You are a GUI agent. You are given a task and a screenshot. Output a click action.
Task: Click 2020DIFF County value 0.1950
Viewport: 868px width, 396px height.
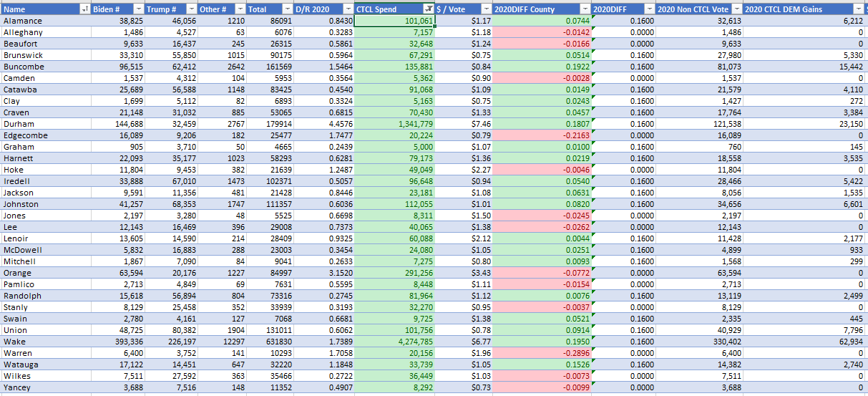[577, 342]
